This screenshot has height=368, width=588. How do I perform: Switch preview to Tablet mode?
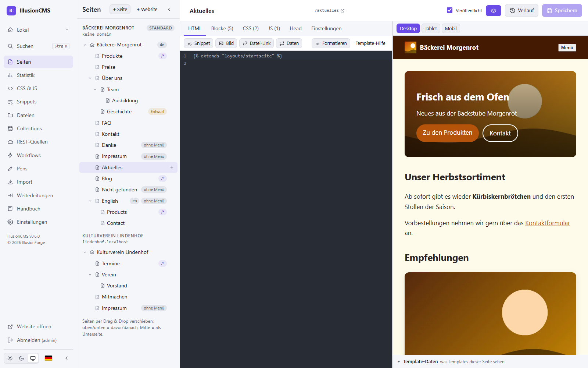pos(431,28)
